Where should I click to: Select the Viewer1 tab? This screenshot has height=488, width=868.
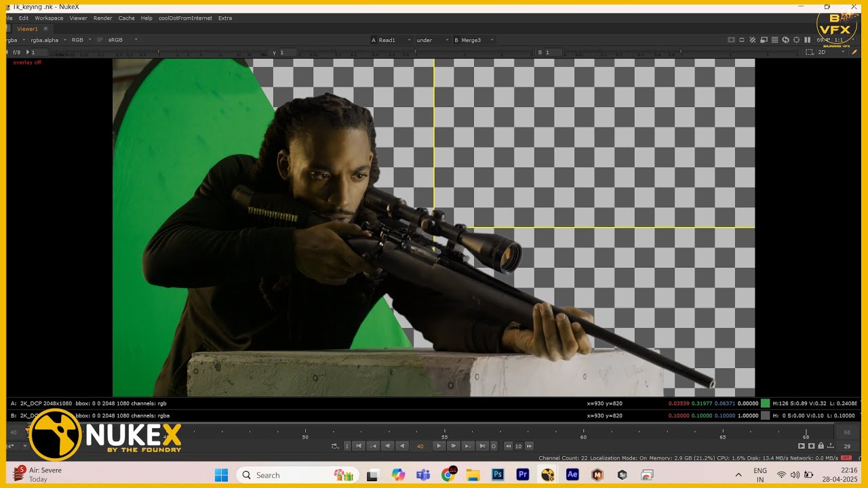point(27,29)
